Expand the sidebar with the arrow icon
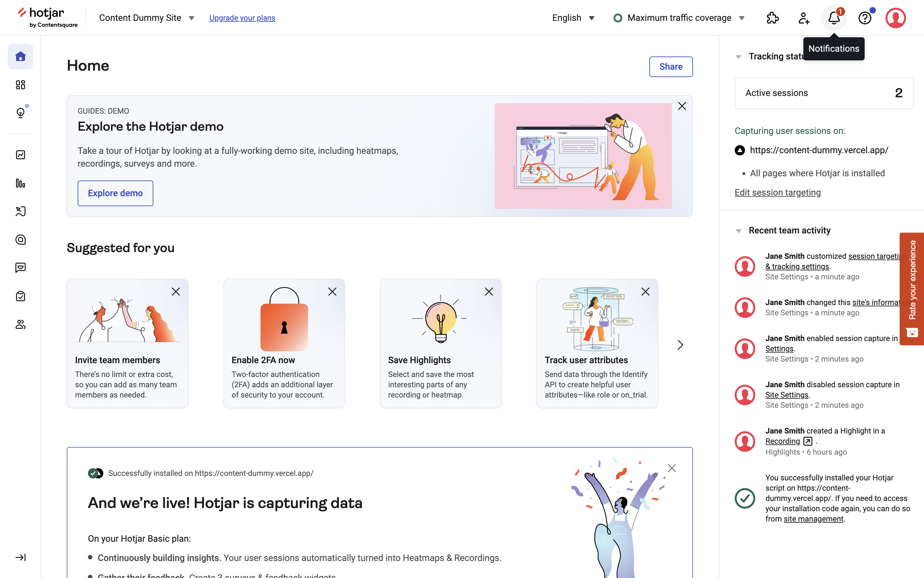Viewport: 924px width, 578px height. [x=21, y=557]
